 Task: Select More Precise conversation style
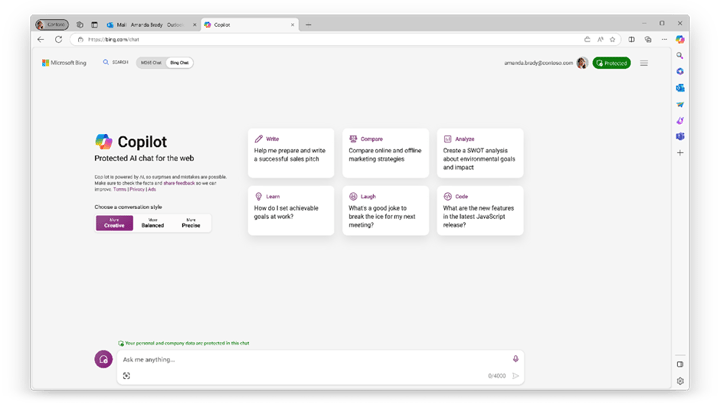191,223
